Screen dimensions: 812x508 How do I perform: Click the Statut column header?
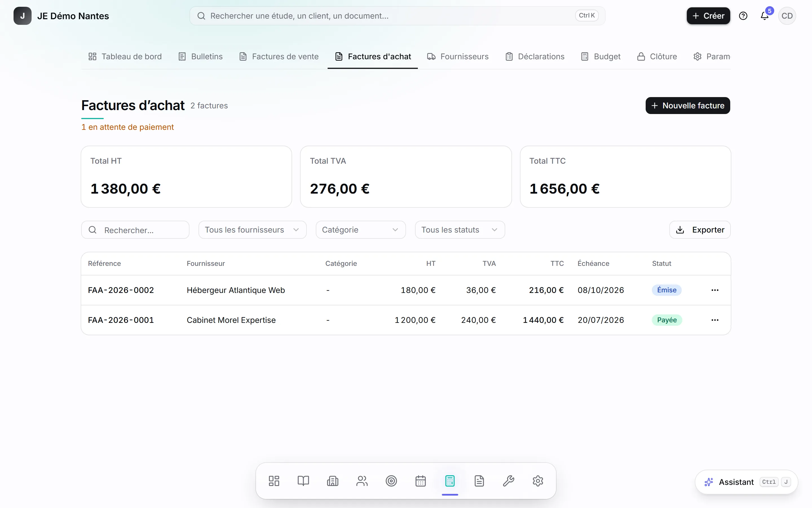(662, 263)
